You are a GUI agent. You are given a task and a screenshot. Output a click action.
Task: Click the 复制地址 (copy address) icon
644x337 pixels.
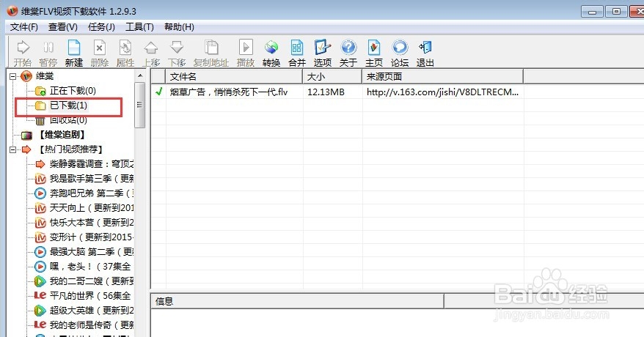(x=211, y=53)
